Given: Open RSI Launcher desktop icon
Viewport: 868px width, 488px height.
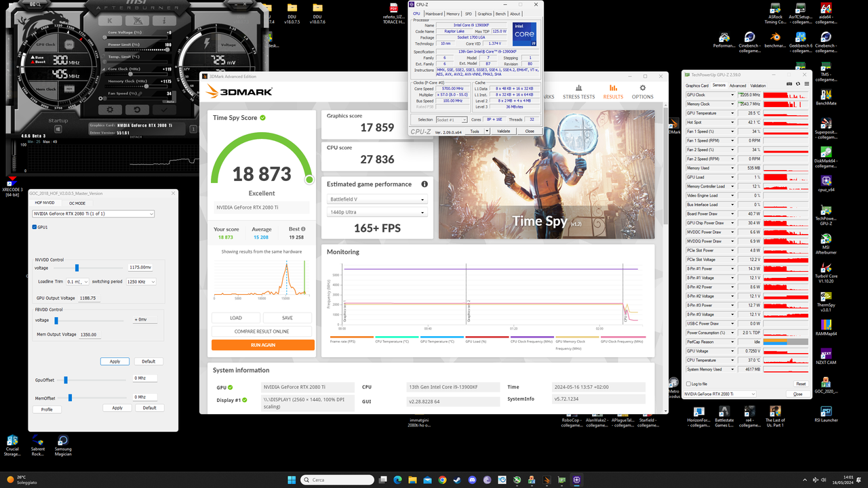Looking at the screenshot, I should [x=826, y=414].
